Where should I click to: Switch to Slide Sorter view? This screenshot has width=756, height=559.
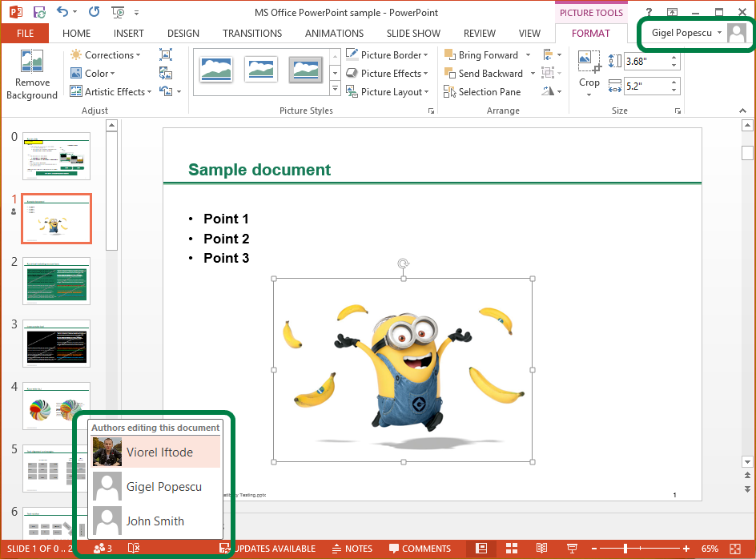click(512, 549)
